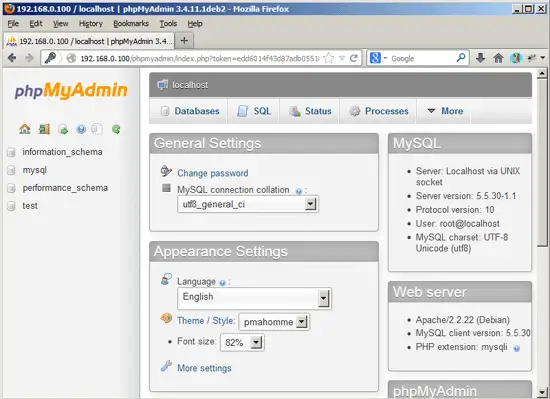The image size is (550, 399).
Task: Open the SQL tab
Action: click(254, 111)
